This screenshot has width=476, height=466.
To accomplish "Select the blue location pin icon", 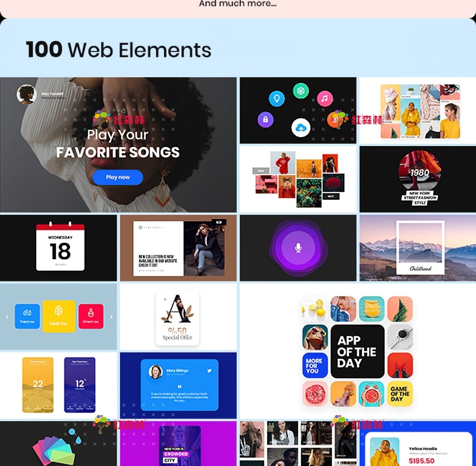I will tap(276, 99).
